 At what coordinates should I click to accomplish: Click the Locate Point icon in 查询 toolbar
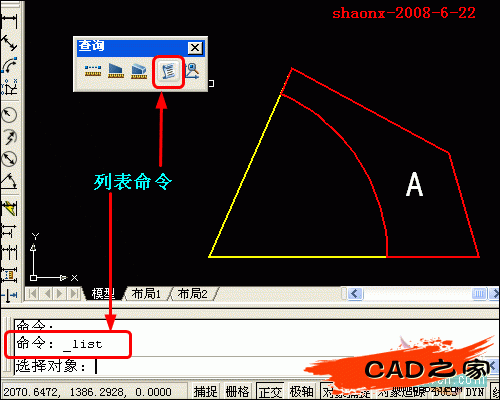[x=193, y=71]
